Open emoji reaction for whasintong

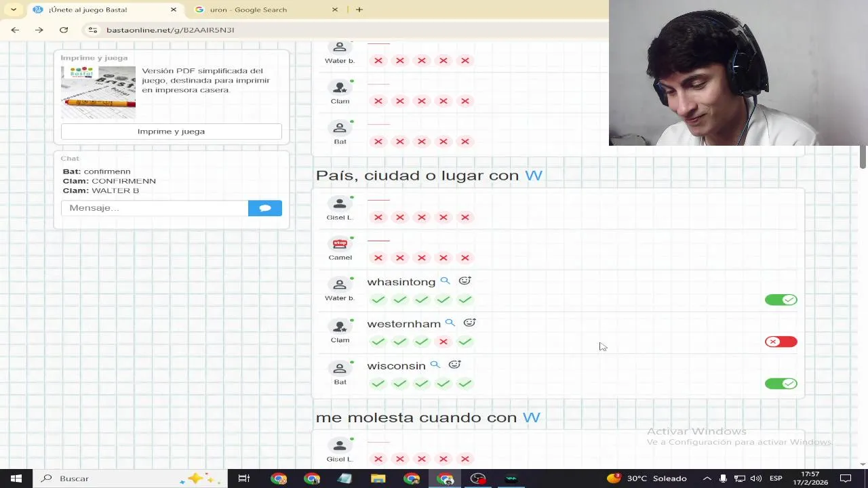pos(465,281)
